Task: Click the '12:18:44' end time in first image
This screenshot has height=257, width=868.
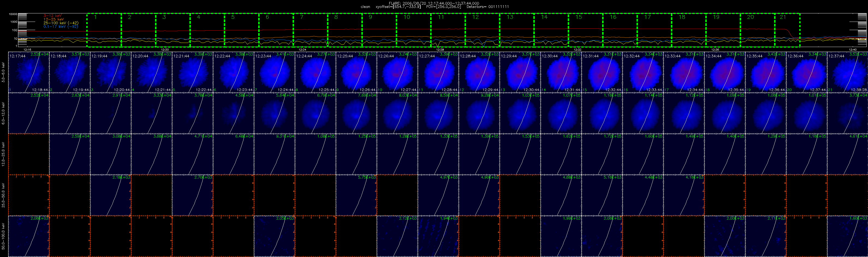Action: (40, 90)
